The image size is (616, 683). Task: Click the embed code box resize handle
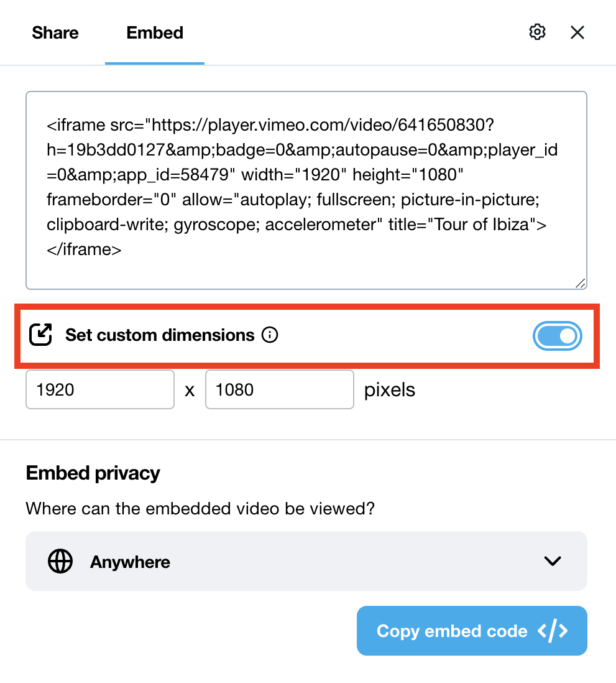click(x=581, y=283)
